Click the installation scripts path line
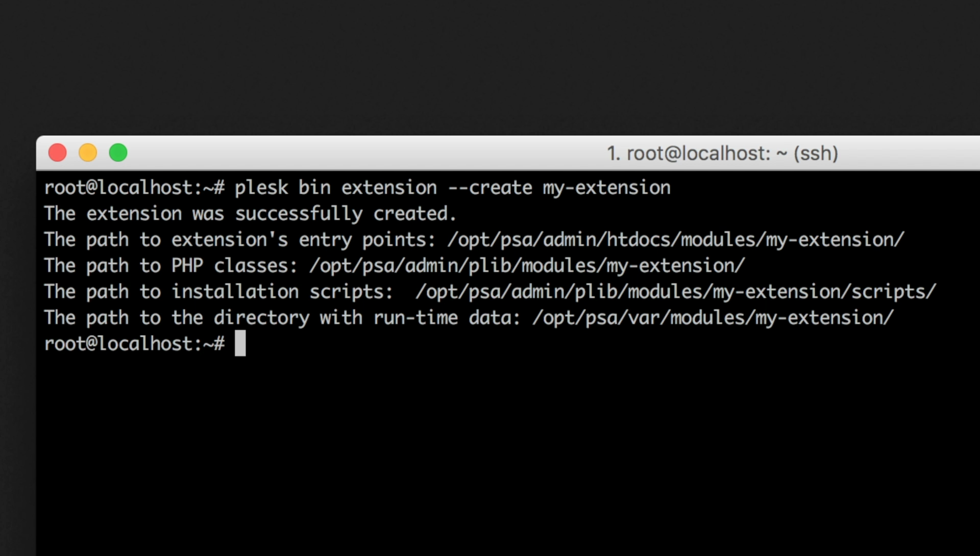 [490, 291]
